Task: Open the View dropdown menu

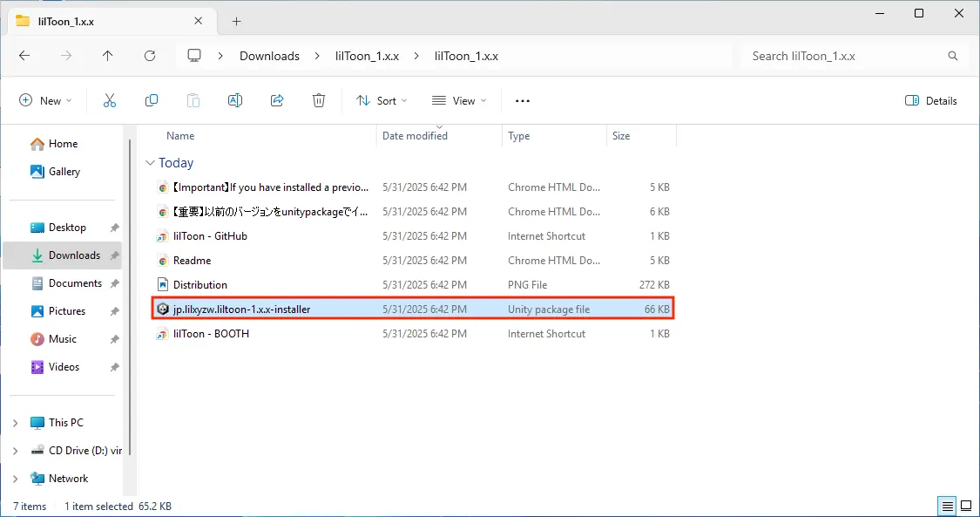Action: click(x=459, y=100)
